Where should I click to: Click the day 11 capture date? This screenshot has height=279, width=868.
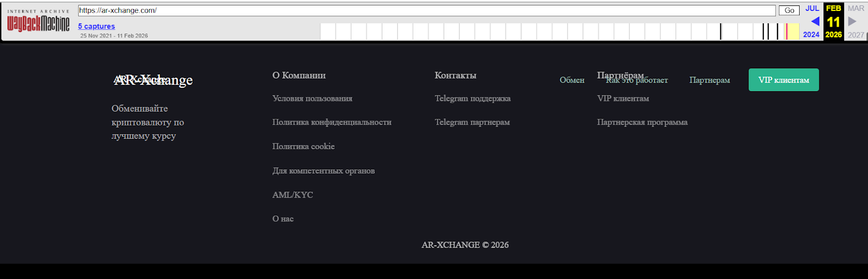click(834, 22)
